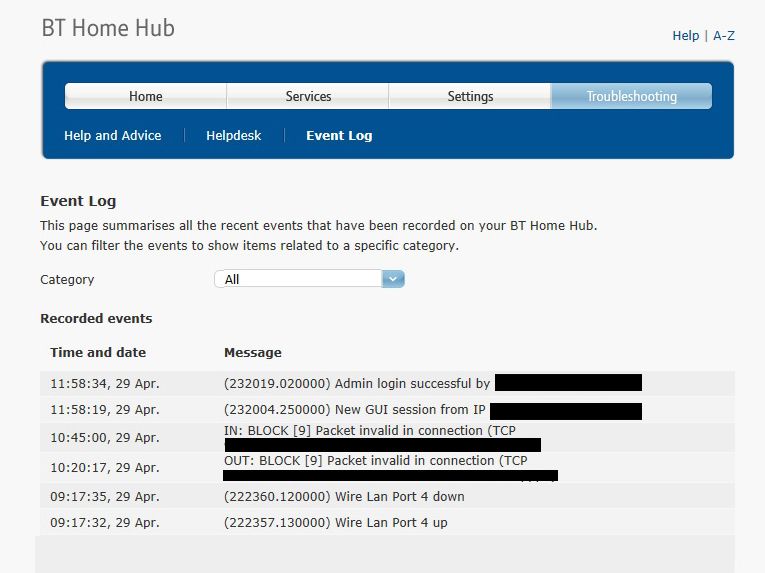765x573 pixels.
Task: Click the Time and date column header
Action: pyautogui.click(x=98, y=352)
